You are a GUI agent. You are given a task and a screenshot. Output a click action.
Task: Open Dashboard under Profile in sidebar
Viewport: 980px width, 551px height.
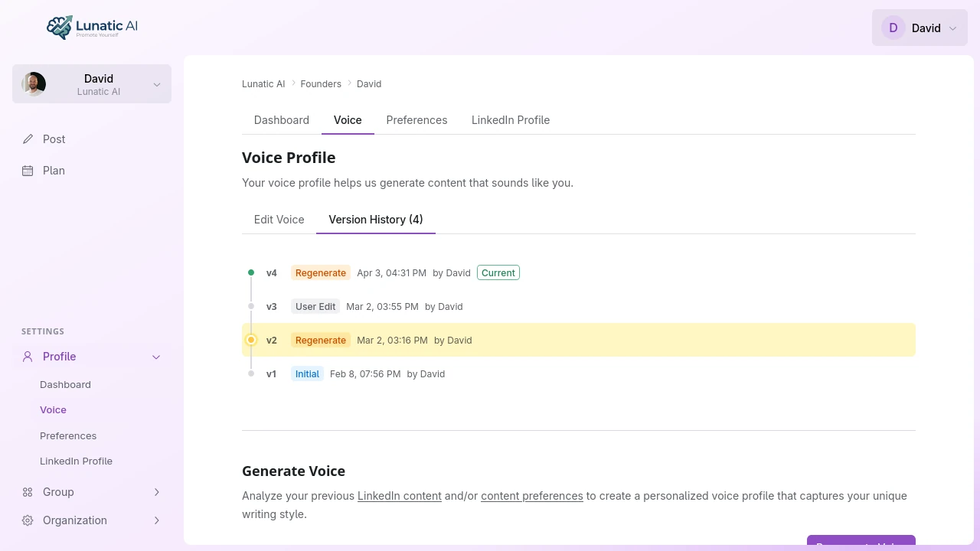(65, 384)
